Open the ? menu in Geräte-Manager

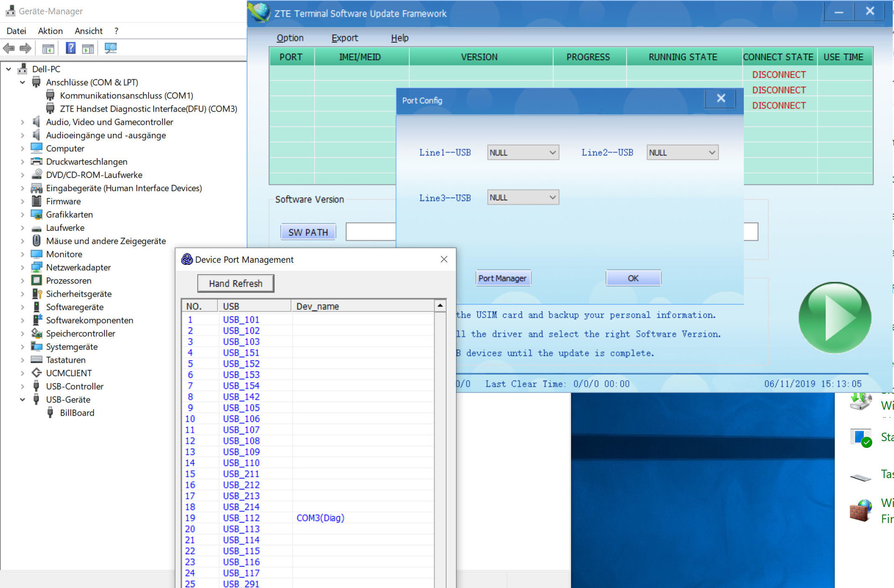pyautogui.click(x=116, y=31)
